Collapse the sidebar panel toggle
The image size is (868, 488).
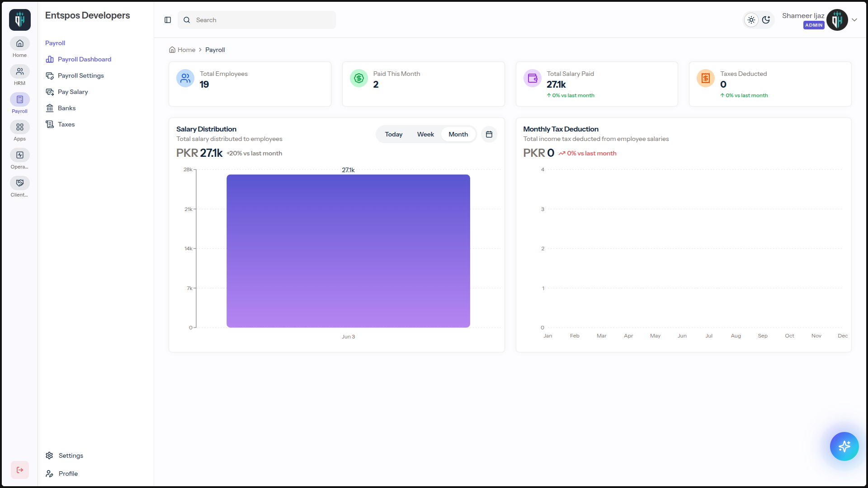168,20
